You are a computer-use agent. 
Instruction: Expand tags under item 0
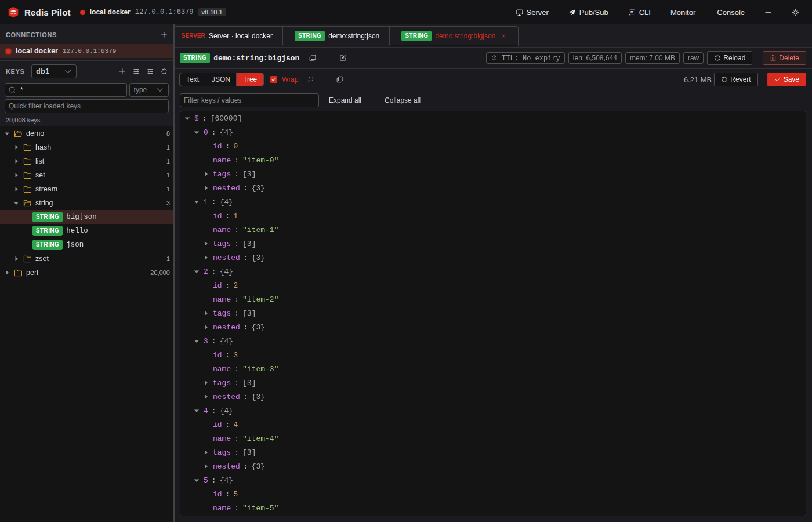point(206,174)
